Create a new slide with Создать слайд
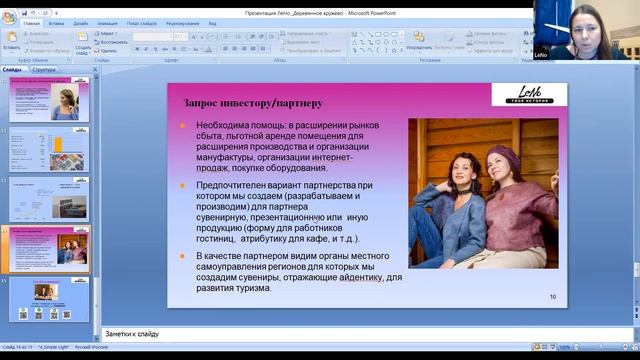This screenshot has width=640, height=360. (83, 43)
